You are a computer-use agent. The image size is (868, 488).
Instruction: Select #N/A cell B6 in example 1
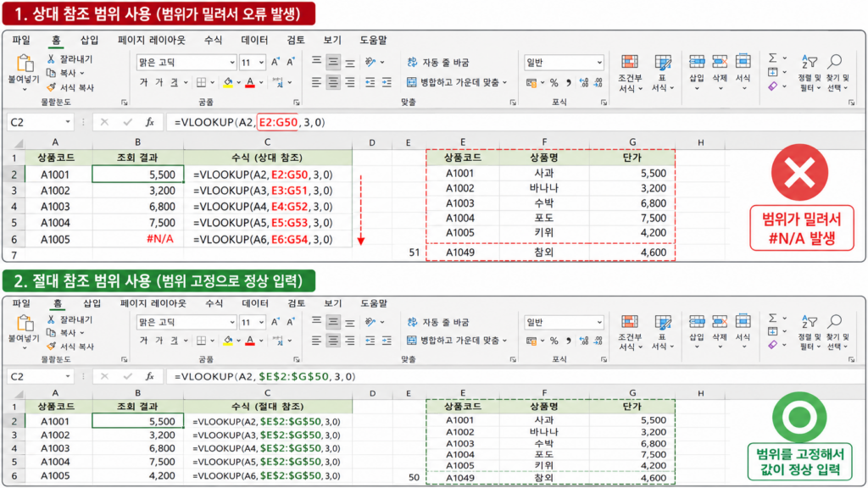coord(138,239)
